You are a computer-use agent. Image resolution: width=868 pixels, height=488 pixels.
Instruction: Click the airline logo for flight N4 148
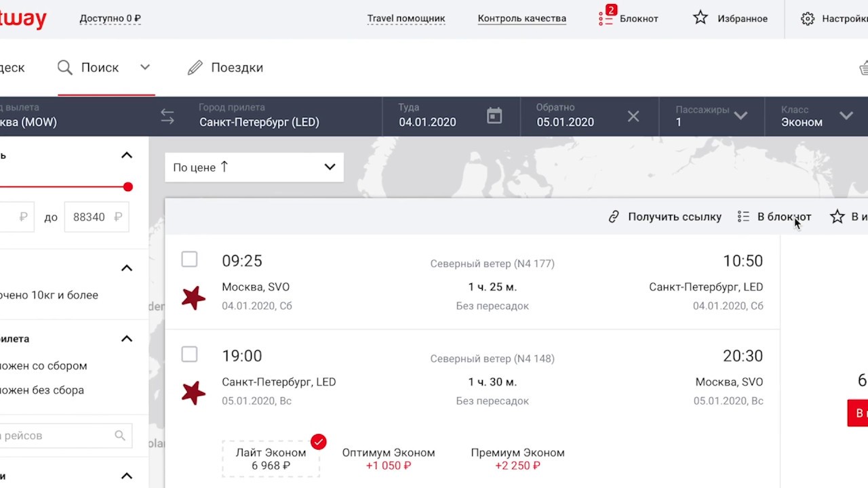[193, 392]
